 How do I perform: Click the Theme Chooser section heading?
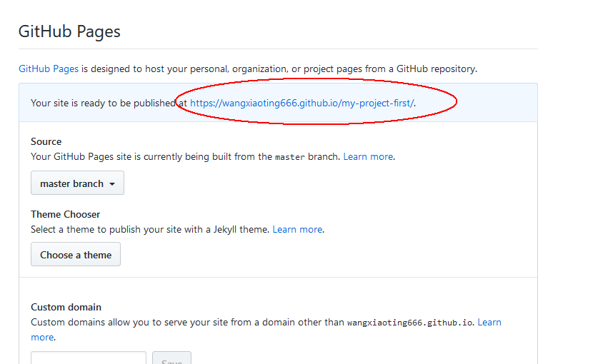pos(66,214)
